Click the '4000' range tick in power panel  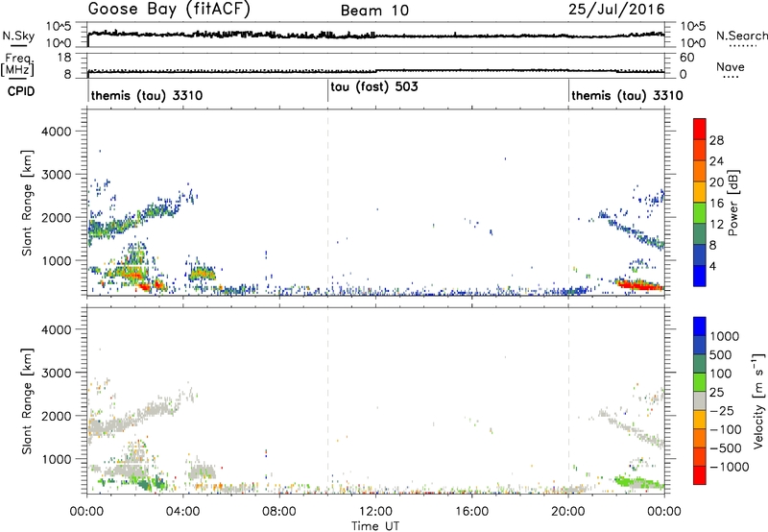point(57,132)
